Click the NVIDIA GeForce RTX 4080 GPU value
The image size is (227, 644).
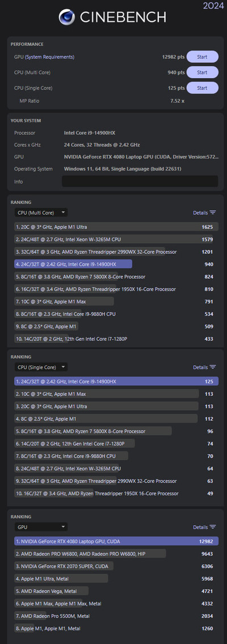click(141, 157)
